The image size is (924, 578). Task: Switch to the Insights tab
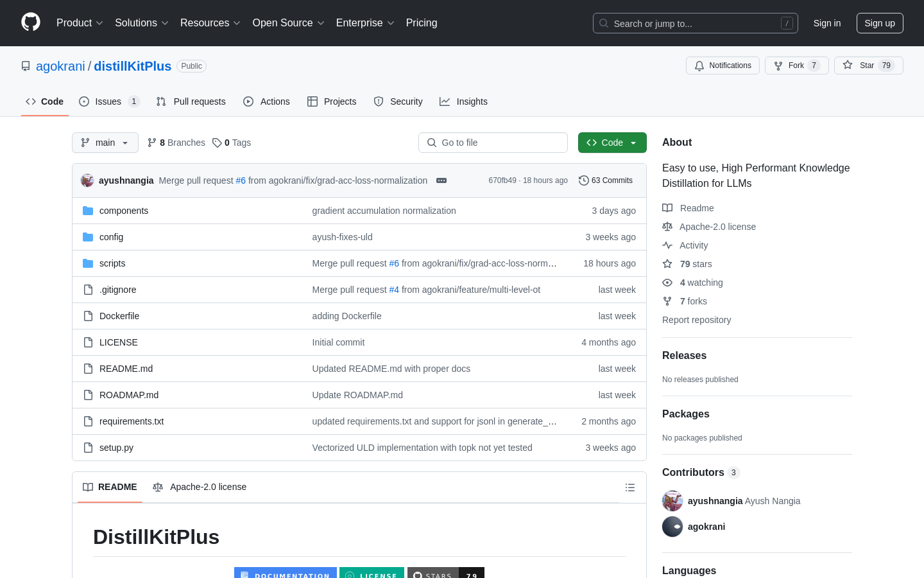pyautogui.click(x=464, y=101)
